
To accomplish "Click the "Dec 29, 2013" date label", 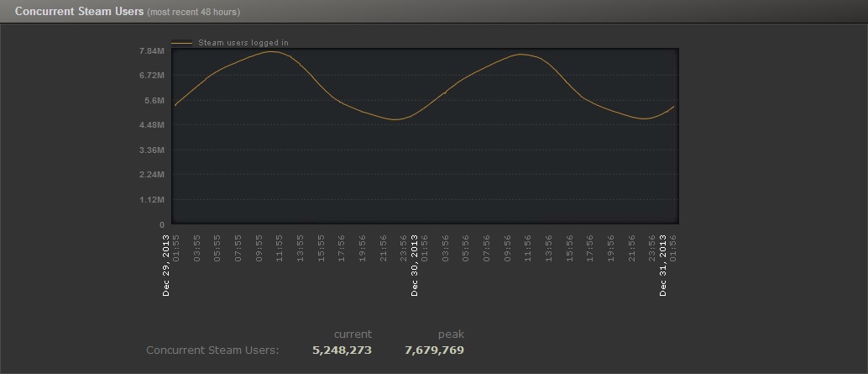I will [166, 266].
